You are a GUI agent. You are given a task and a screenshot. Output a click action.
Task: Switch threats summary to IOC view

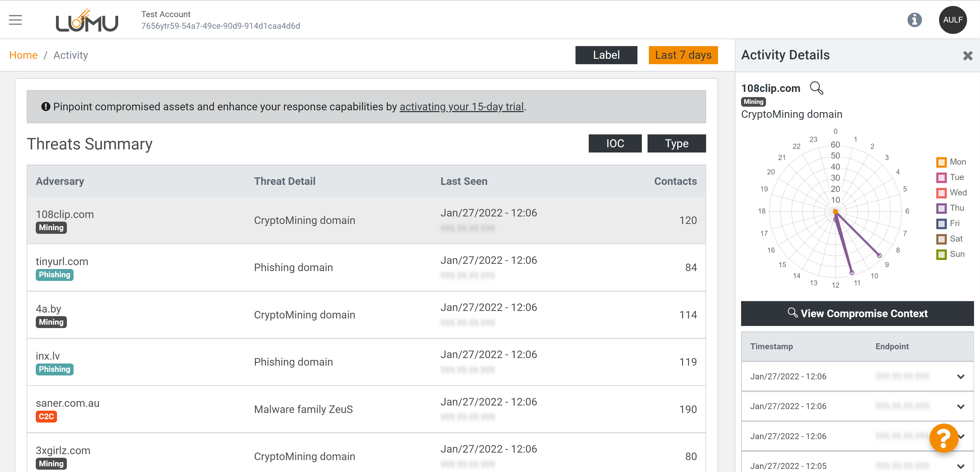coord(615,143)
